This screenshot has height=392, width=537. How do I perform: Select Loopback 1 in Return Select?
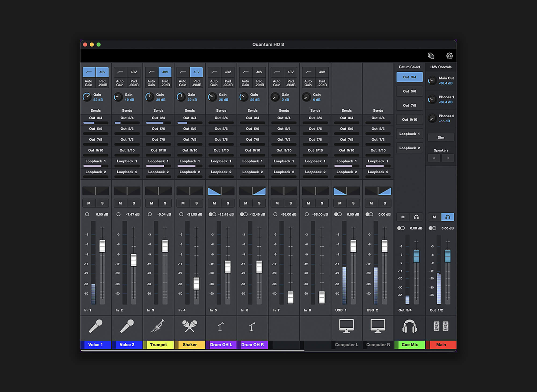tap(409, 134)
